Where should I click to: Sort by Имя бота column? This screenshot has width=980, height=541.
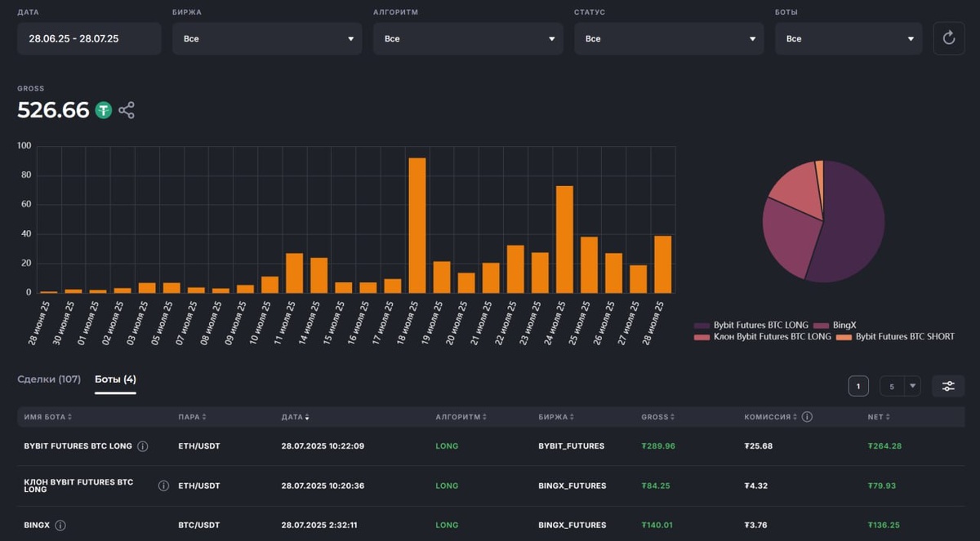(x=48, y=417)
